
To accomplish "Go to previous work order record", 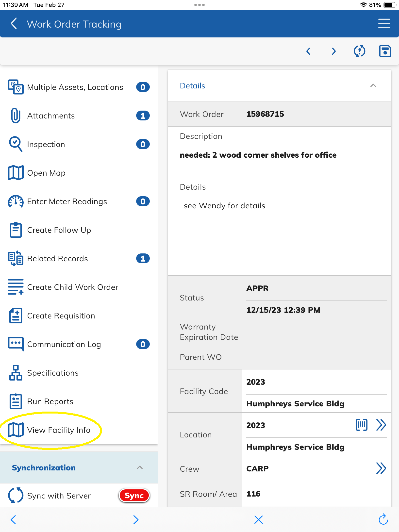I will (308, 51).
